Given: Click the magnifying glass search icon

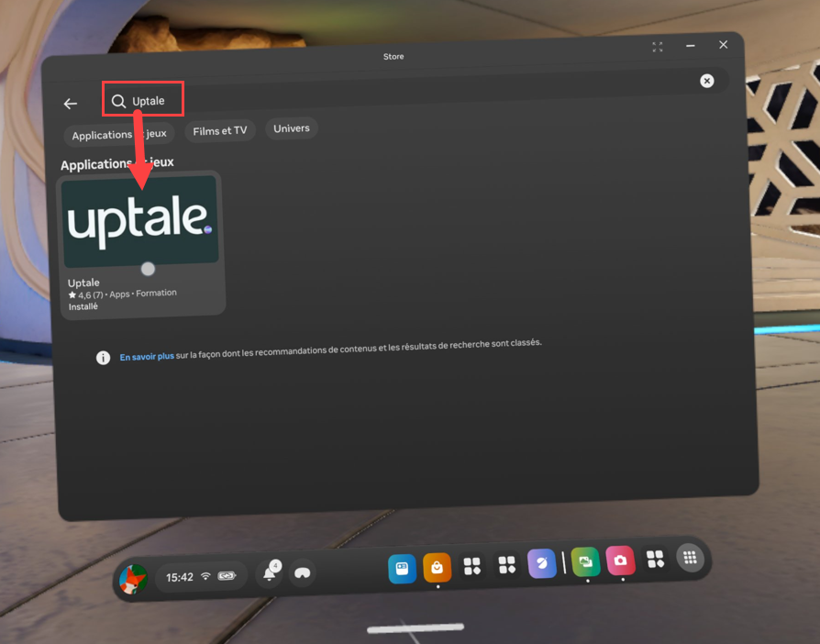Looking at the screenshot, I should pyautogui.click(x=118, y=101).
